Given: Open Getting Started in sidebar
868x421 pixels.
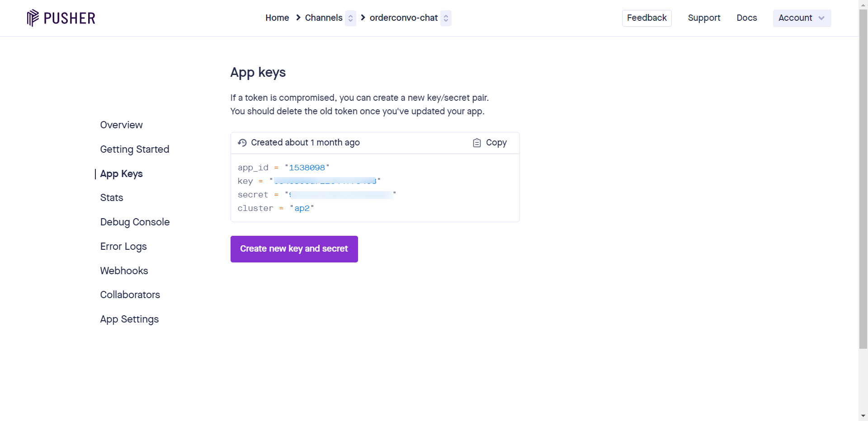Looking at the screenshot, I should [135, 150].
